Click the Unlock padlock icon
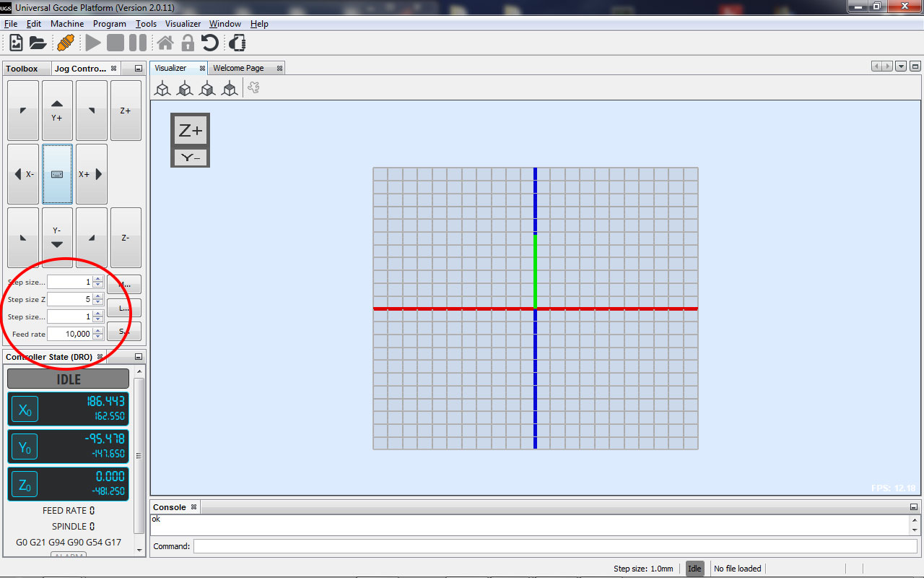 pyautogui.click(x=188, y=43)
